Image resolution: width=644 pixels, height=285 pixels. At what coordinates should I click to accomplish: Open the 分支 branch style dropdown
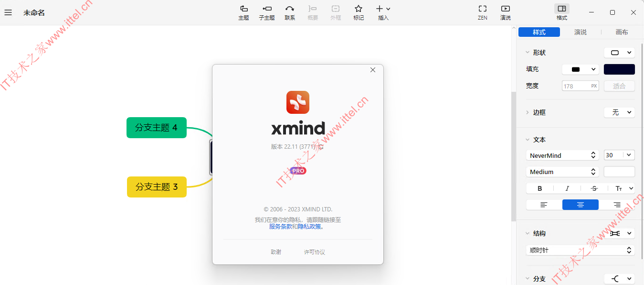pyautogui.click(x=620, y=279)
